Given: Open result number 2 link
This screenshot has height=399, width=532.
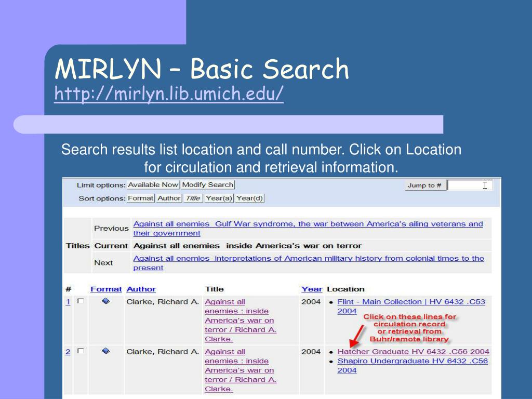Looking at the screenshot, I should pos(68,352).
